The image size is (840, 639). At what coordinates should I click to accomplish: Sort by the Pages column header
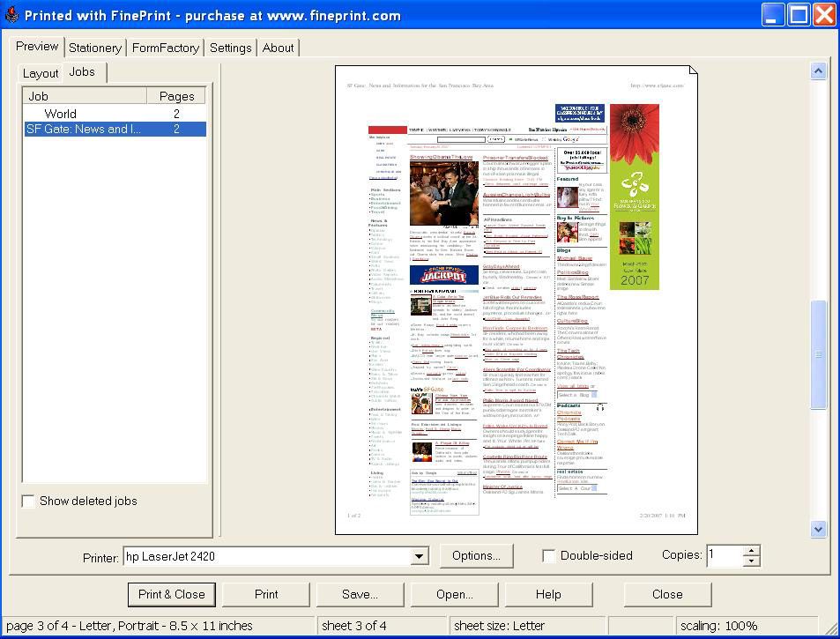[176, 96]
